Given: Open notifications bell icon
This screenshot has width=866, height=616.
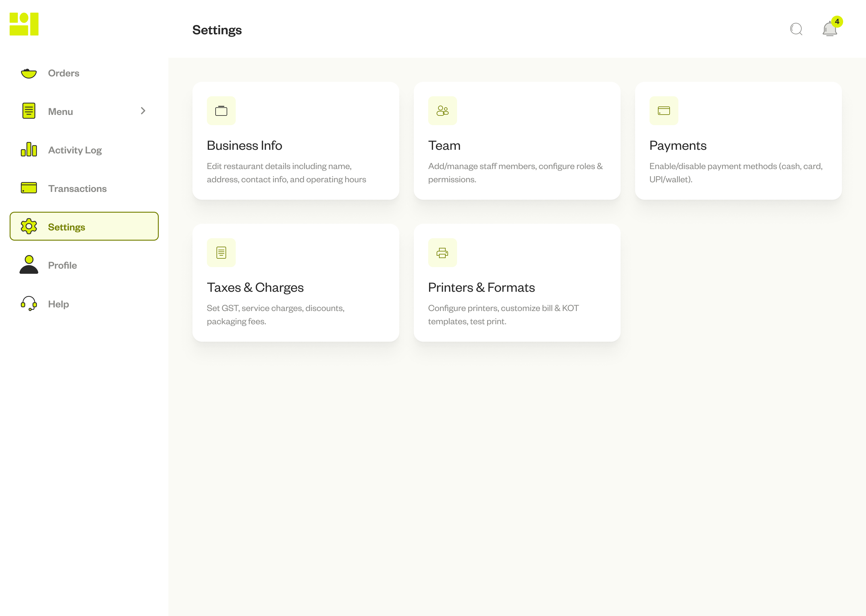Looking at the screenshot, I should click(x=830, y=29).
